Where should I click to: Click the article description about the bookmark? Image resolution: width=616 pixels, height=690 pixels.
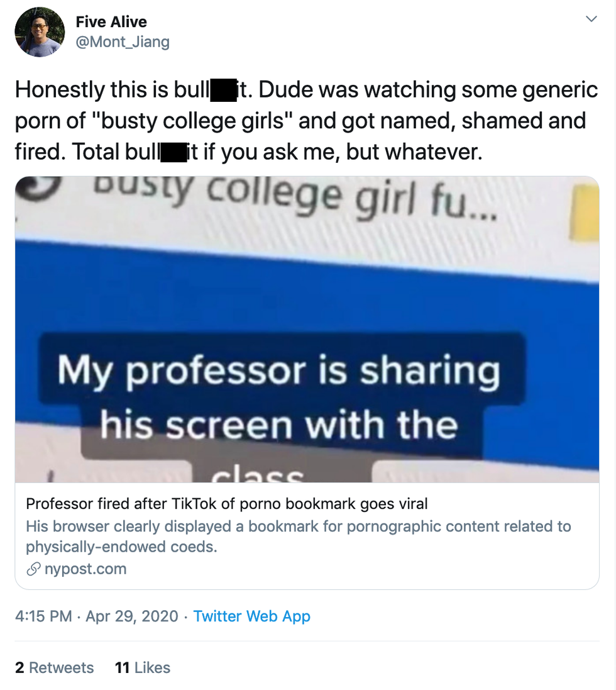[x=298, y=536]
